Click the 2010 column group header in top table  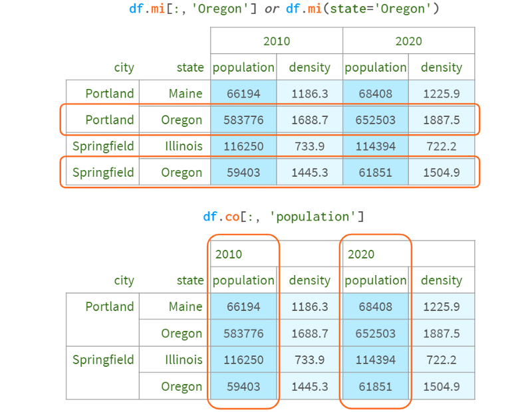pyautogui.click(x=277, y=40)
